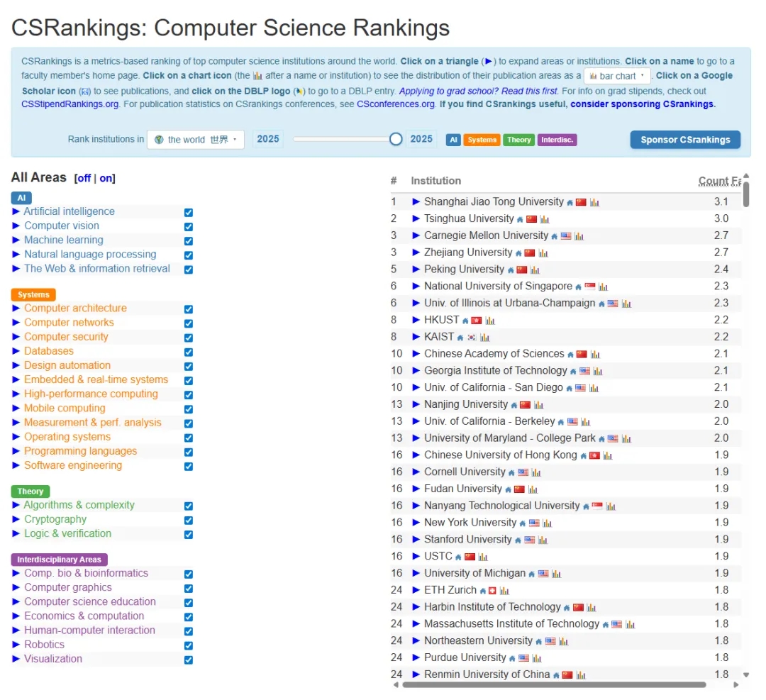
Task: Open chart icon for Shanghai Jiao Tong University
Action: coord(594,202)
